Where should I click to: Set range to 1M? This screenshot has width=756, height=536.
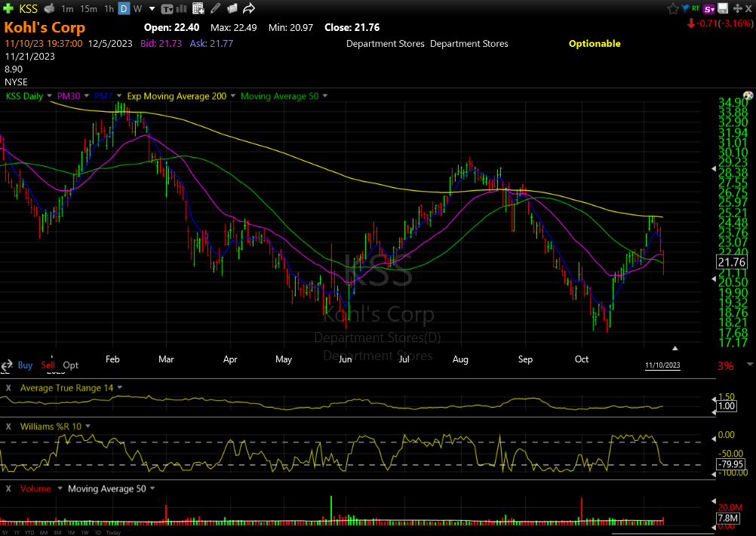pos(71,533)
